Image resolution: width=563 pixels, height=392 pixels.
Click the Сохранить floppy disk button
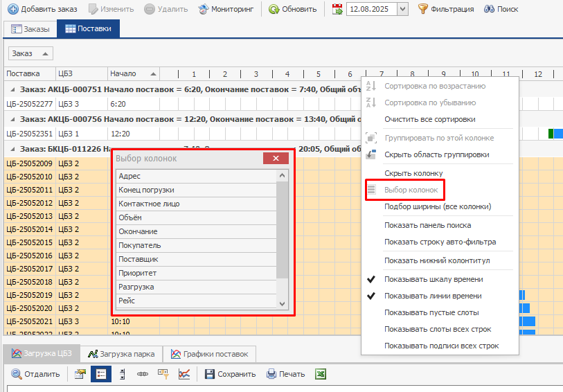click(x=231, y=374)
